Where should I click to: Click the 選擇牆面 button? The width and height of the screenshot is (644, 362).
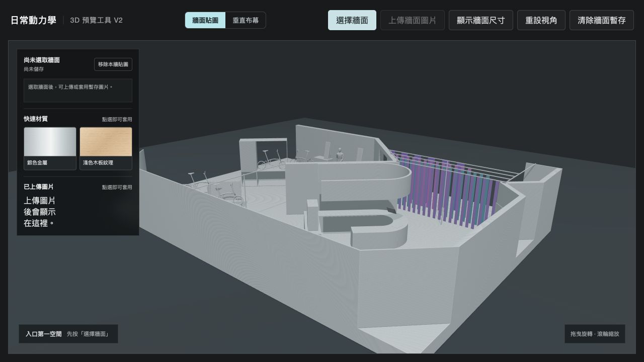(x=352, y=20)
